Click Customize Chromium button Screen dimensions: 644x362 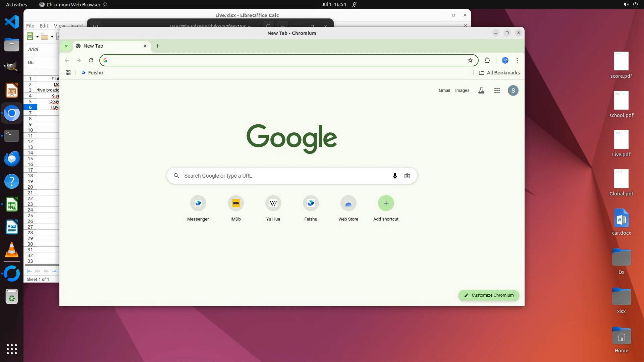click(x=489, y=295)
